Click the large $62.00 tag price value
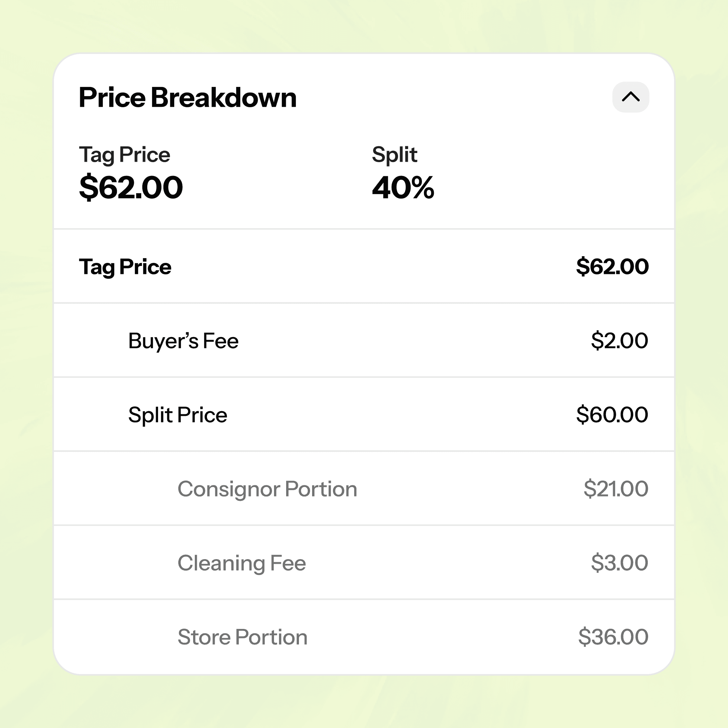This screenshot has height=728, width=728. tap(131, 187)
